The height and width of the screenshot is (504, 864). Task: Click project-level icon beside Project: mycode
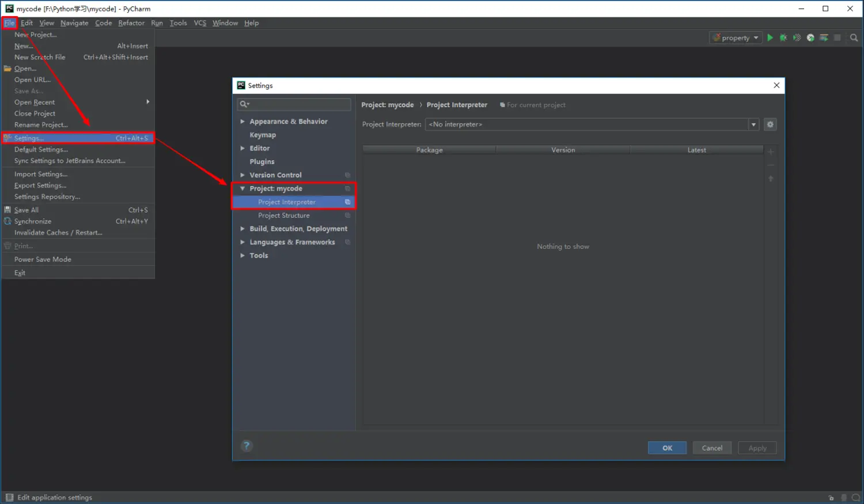click(x=347, y=188)
